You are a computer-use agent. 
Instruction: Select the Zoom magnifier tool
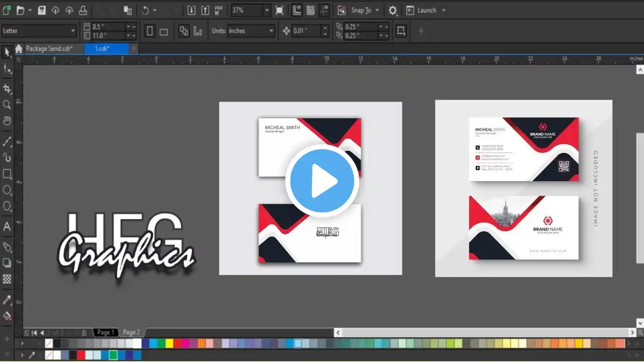tap(7, 105)
